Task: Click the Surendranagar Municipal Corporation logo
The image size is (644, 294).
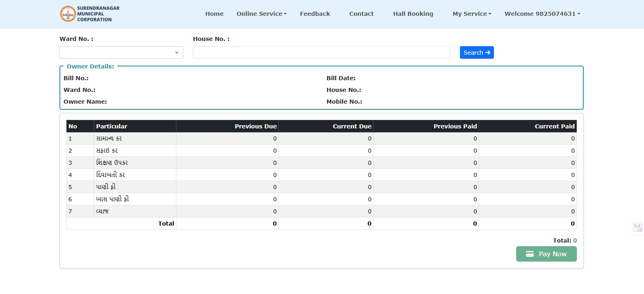Action: [x=90, y=14]
